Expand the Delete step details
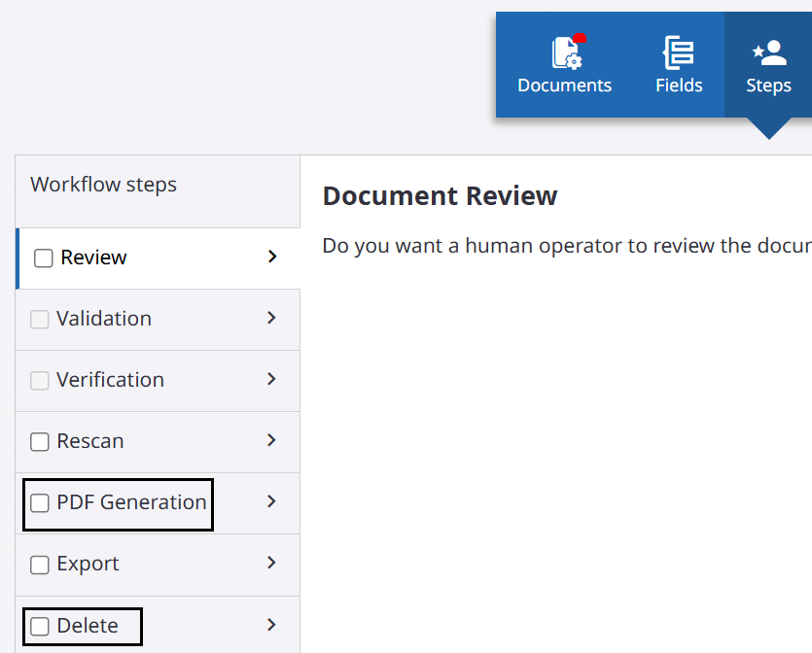 tap(271, 626)
